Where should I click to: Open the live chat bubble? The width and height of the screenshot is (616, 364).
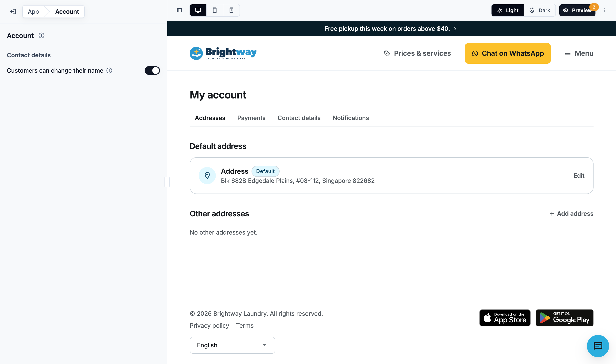click(x=598, y=346)
